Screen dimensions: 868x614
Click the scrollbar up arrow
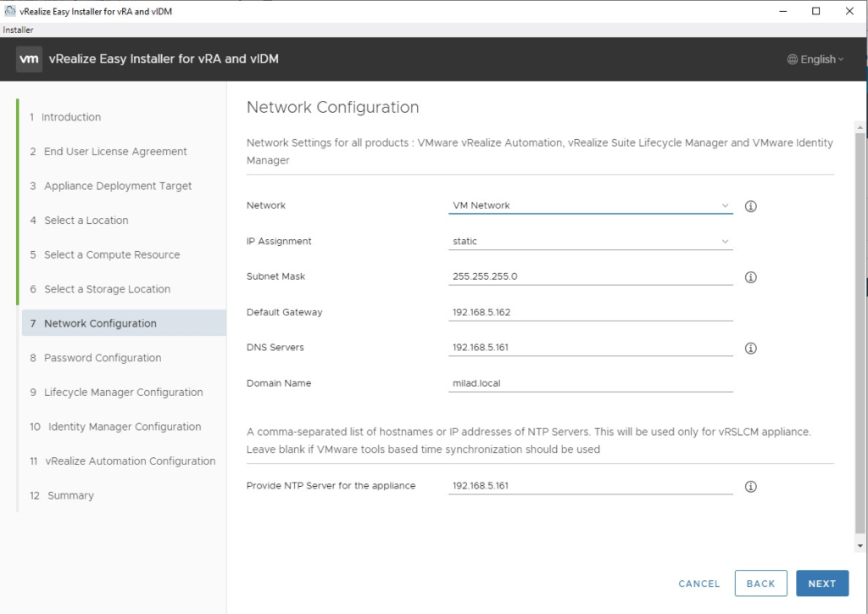(x=860, y=127)
